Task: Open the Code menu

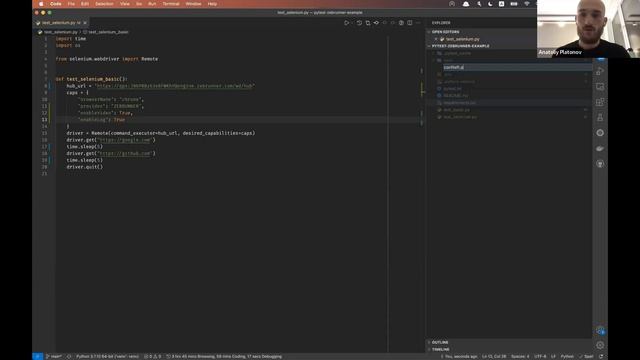Action: tap(56, 4)
